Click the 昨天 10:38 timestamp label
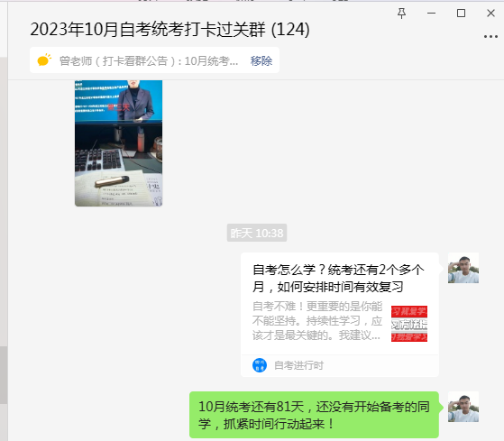The height and width of the screenshot is (441, 504). (x=257, y=233)
